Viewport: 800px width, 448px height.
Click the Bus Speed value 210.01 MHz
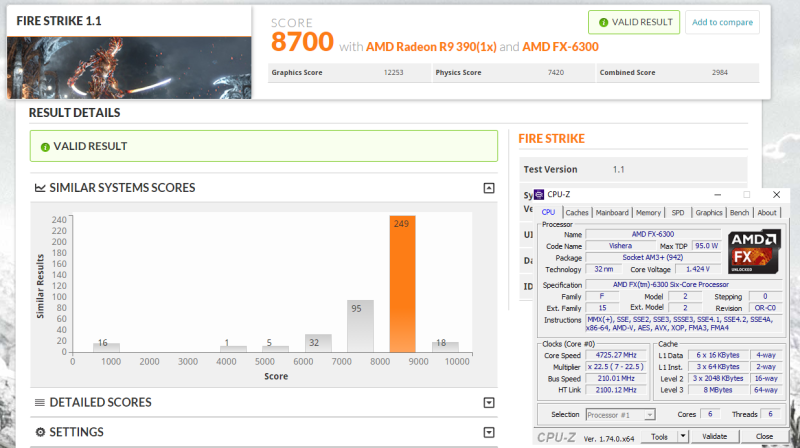point(616,379)
